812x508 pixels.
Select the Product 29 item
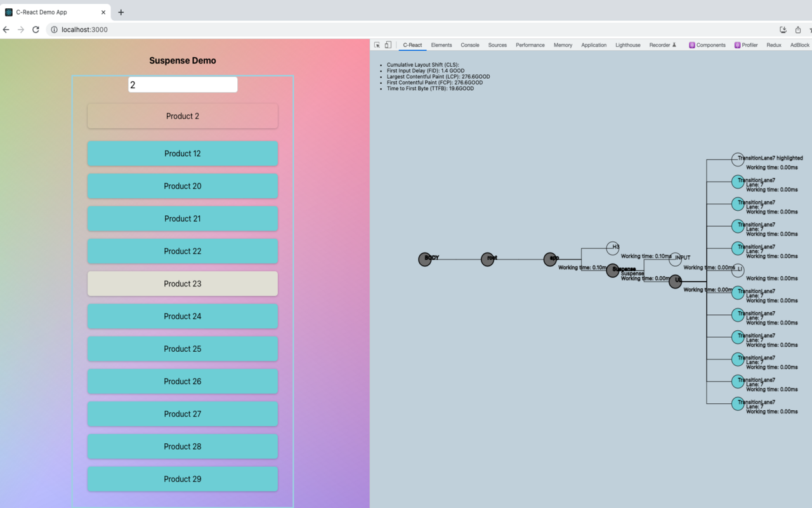pyautogui.click(x=183, y=479)
